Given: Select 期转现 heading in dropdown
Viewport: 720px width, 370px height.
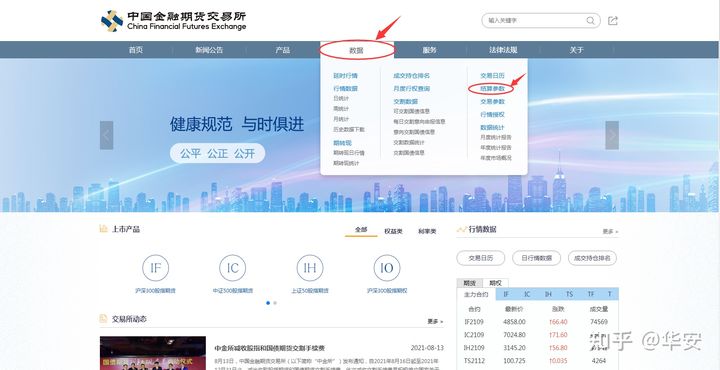Looking at the screenshot, I should (x=343, y=143).
